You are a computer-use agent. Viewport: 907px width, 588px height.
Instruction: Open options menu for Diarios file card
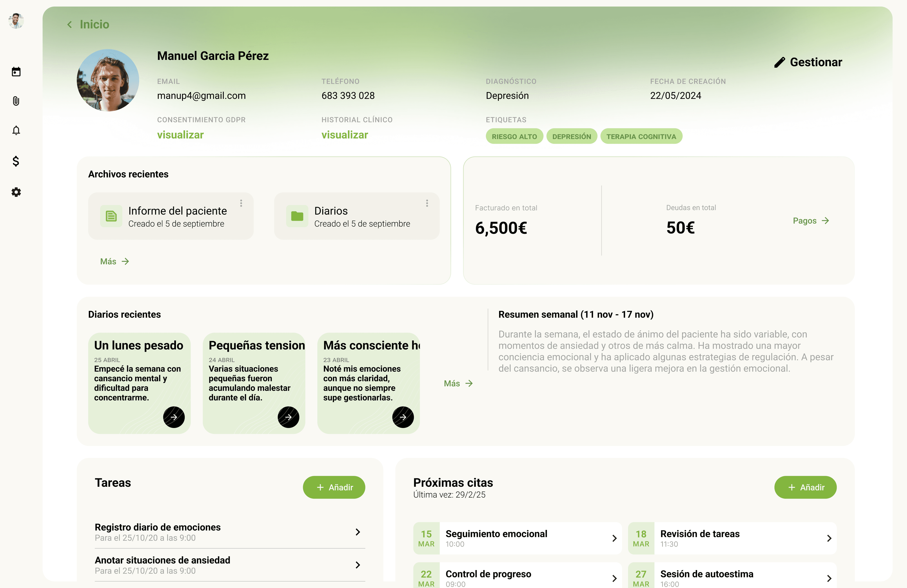click(427, 203)
